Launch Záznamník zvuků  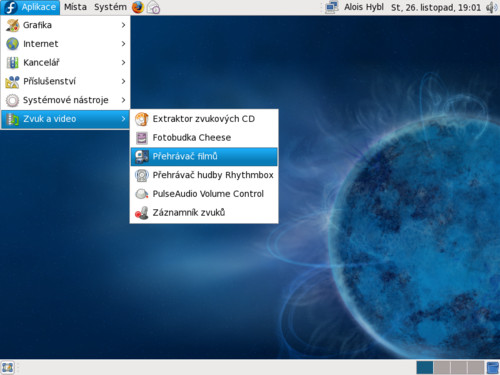point(204,213)
